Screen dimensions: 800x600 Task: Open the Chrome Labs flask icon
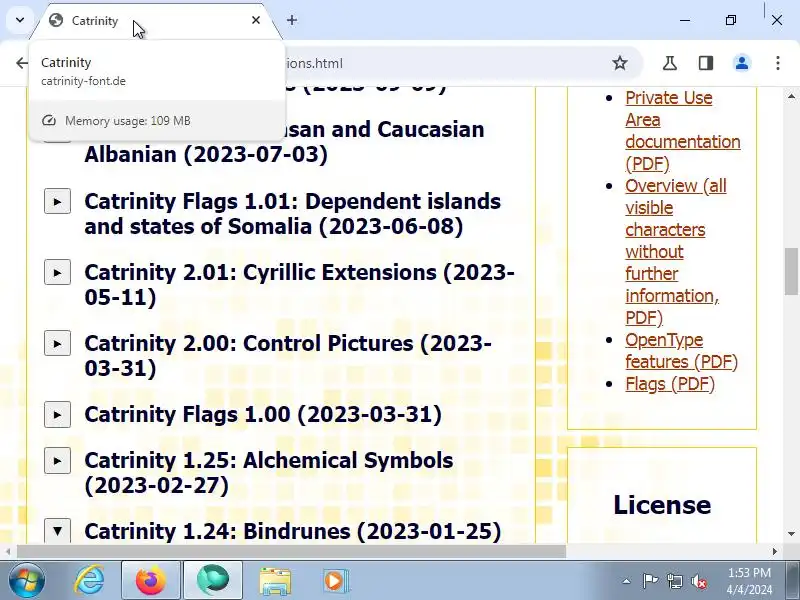point(669,63)
